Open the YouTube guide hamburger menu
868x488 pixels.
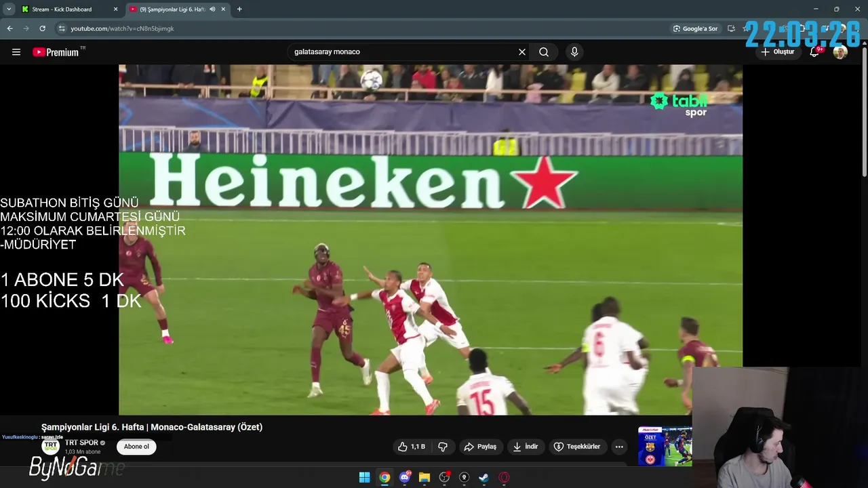coord(16,52)
